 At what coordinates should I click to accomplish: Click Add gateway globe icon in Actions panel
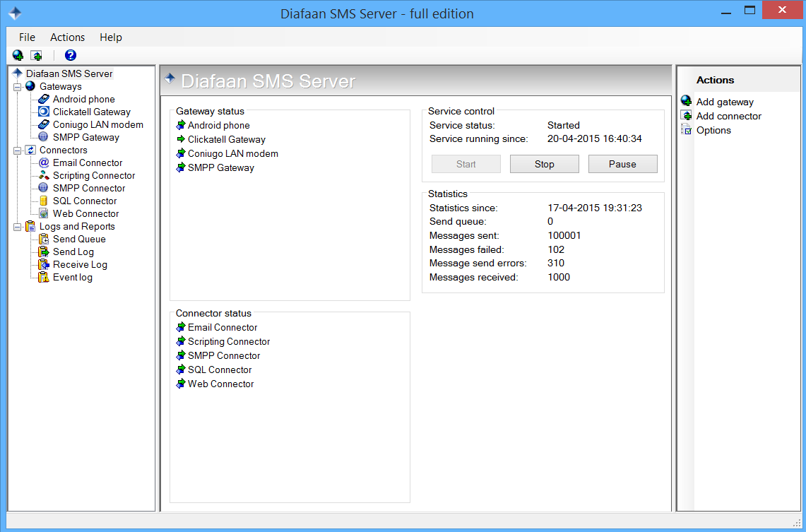tap(686, 100)
